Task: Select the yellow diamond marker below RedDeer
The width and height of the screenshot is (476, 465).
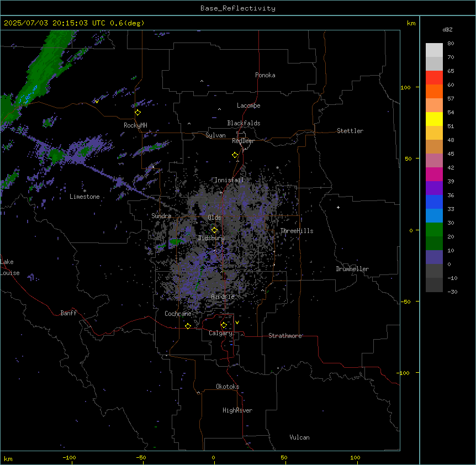Action: 235,155
